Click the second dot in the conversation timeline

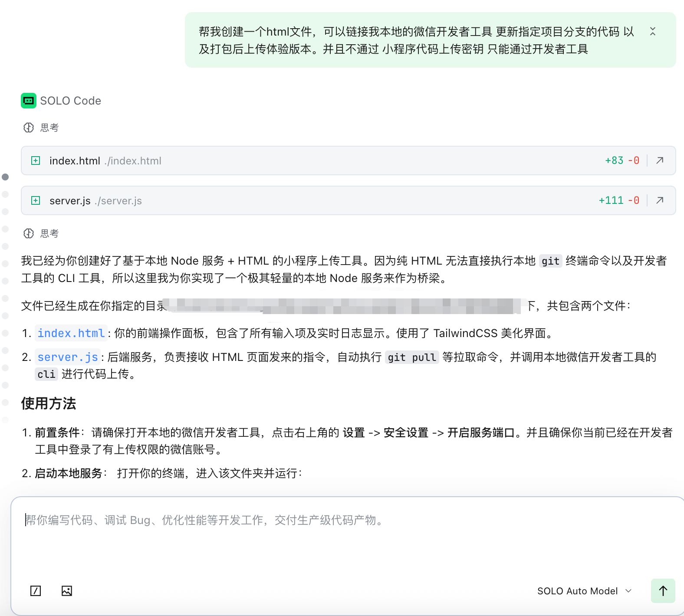(x=5, y=194)
